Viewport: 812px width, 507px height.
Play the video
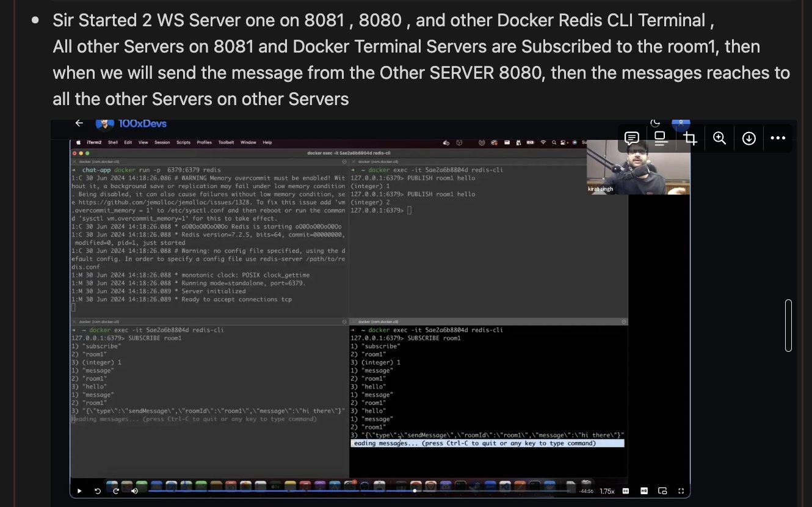pos(79,491)
